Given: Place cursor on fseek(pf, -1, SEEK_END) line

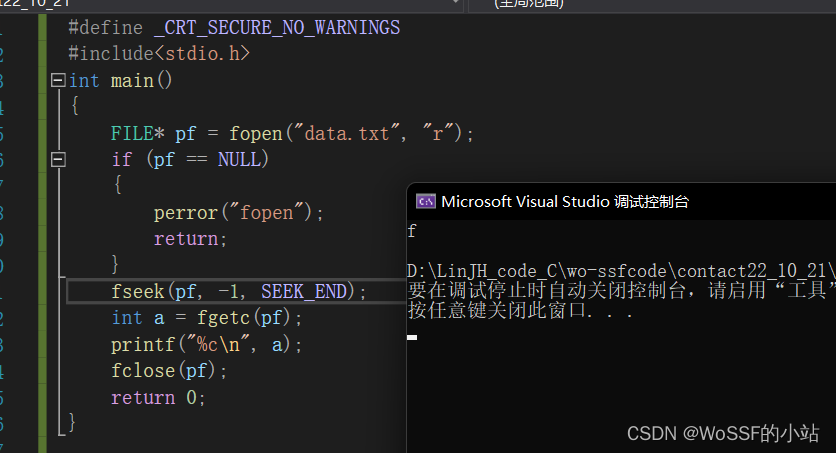Looking at the screenshot, I should pos(238,292).
